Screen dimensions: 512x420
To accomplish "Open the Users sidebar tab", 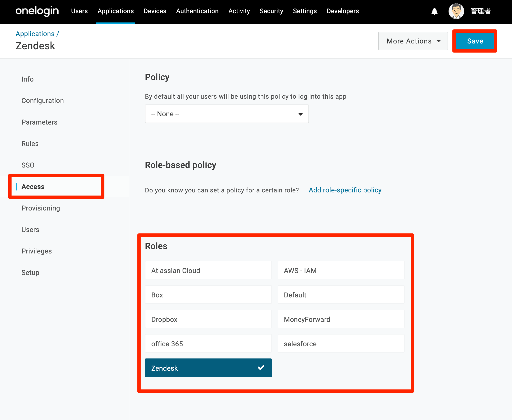I will coord(30,230).
